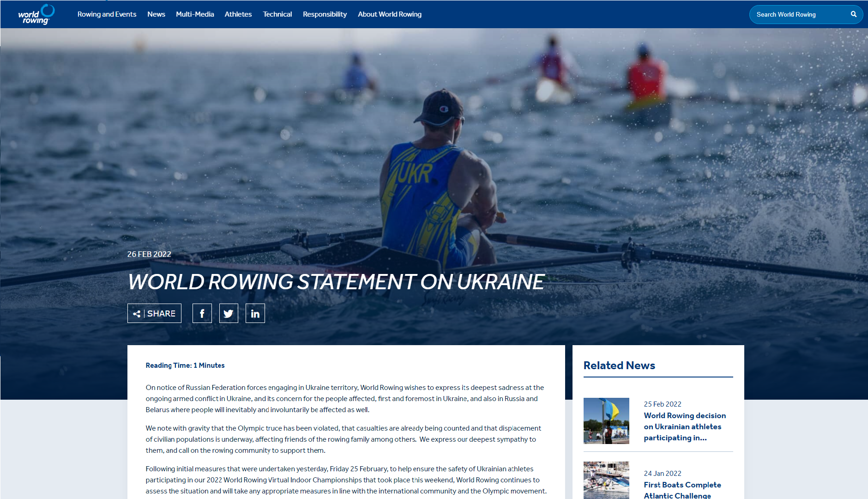Click the SHARE button

[x=154, y=313]
